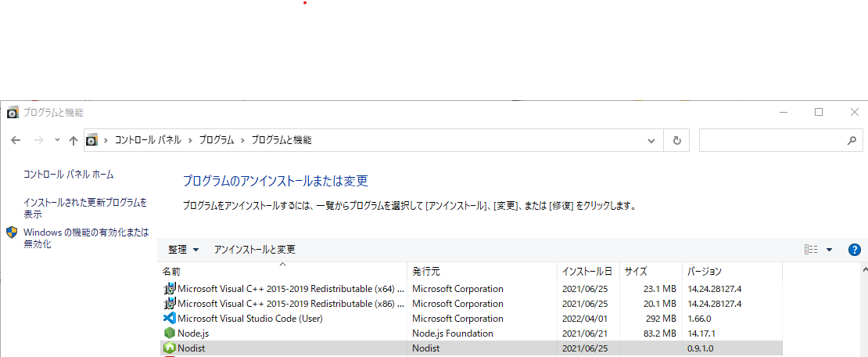Sort by 名前 column header

click(x=283, y=272)
